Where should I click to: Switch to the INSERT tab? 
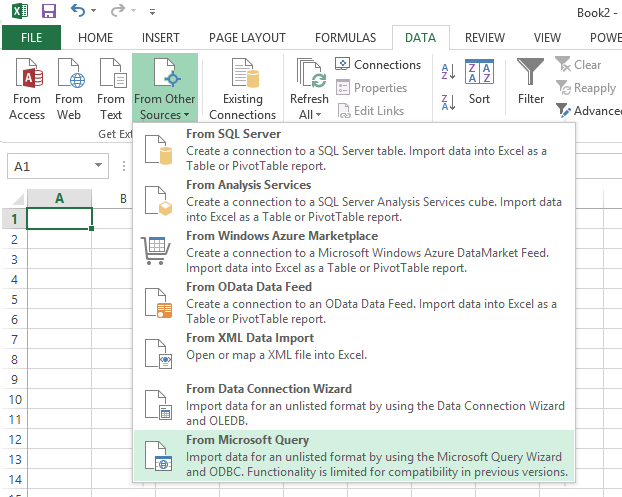pos(161,38)
